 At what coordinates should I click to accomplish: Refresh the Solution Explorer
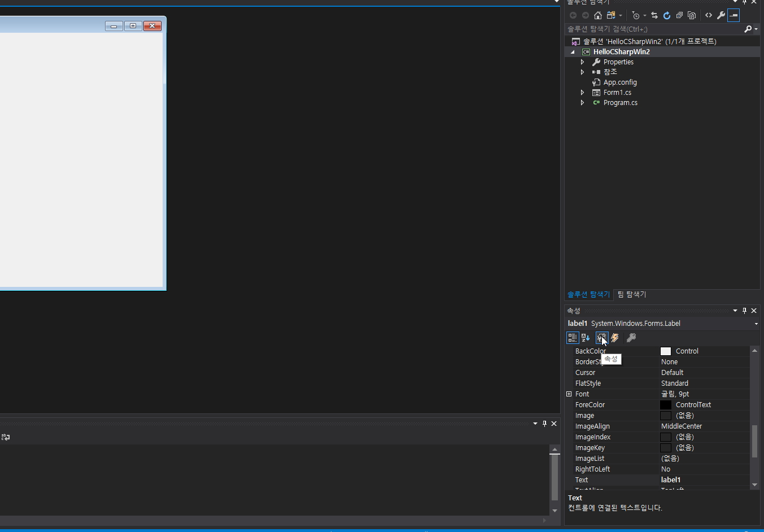coord(667,16)
